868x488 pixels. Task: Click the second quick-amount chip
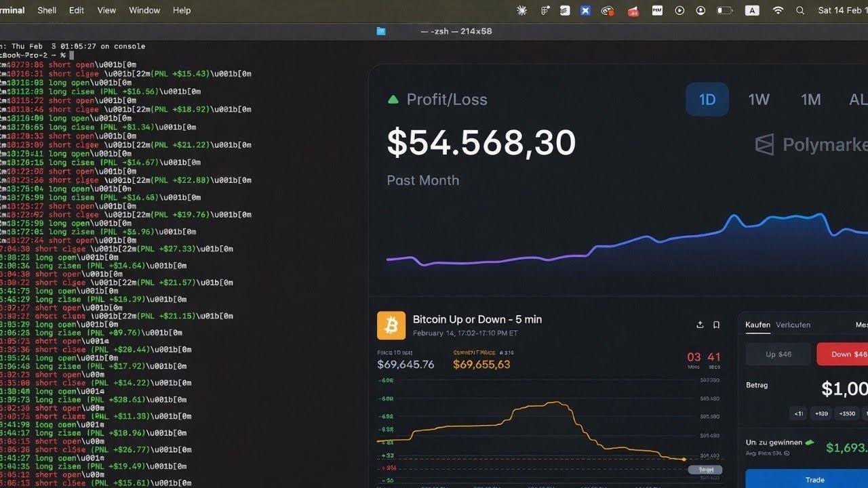[x=822, y=413]
